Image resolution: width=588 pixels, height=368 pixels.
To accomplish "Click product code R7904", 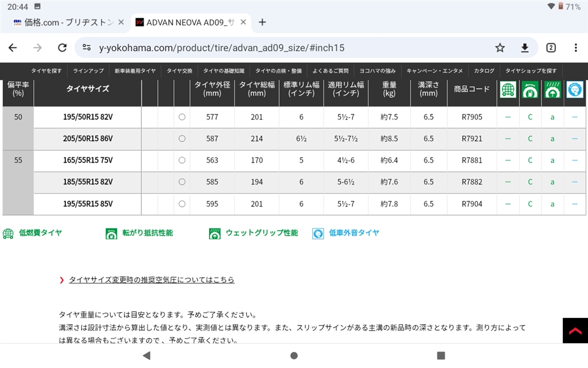I will [x=472, y=204].
